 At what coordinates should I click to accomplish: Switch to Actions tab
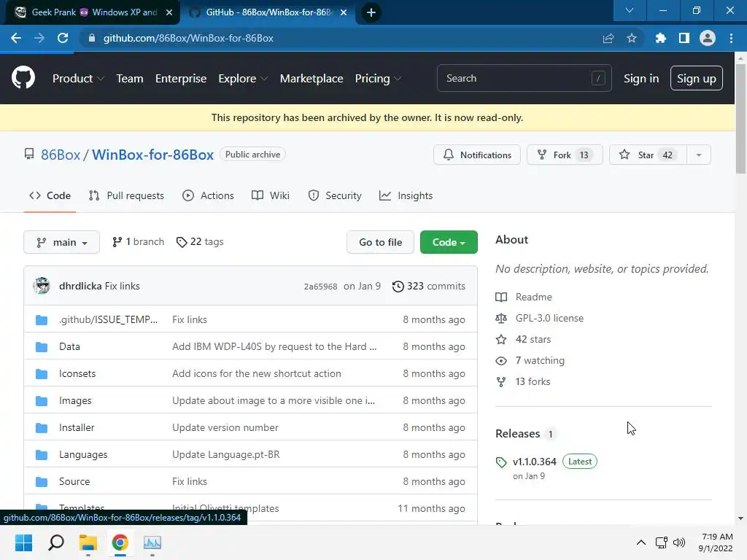coord(208,195)
